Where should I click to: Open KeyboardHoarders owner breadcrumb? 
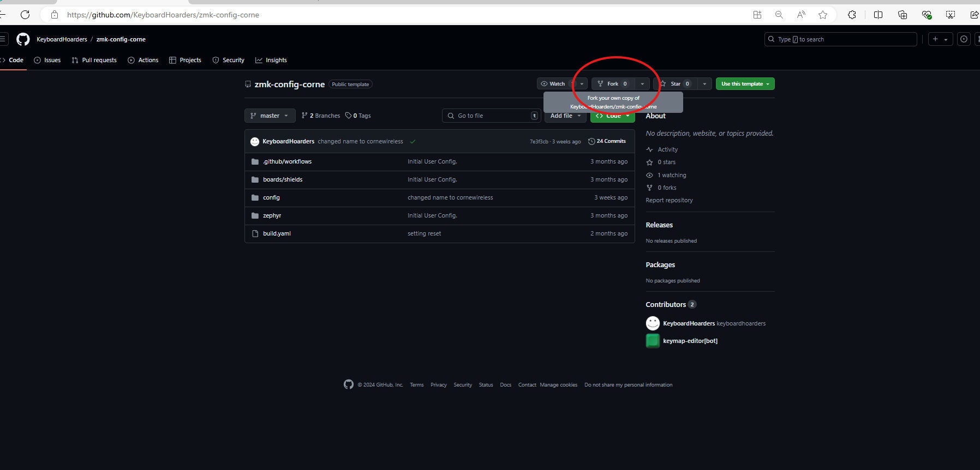pos(62,39)
